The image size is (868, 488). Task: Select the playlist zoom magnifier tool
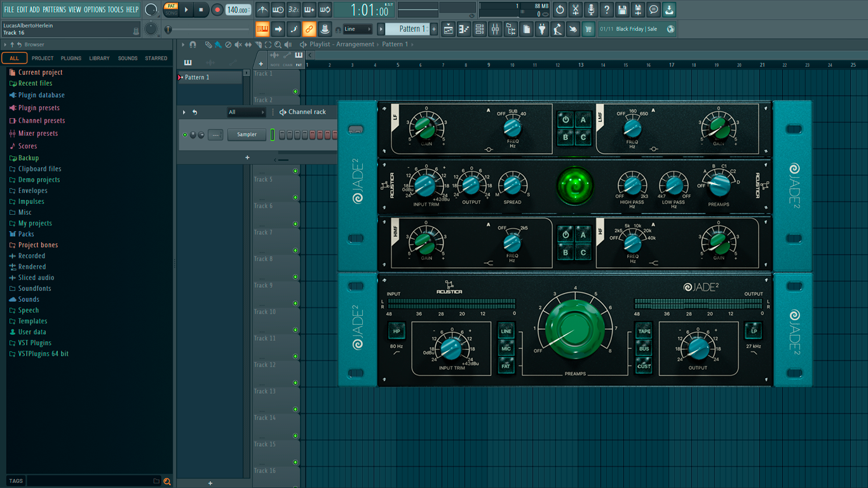[x=278, y=44]
